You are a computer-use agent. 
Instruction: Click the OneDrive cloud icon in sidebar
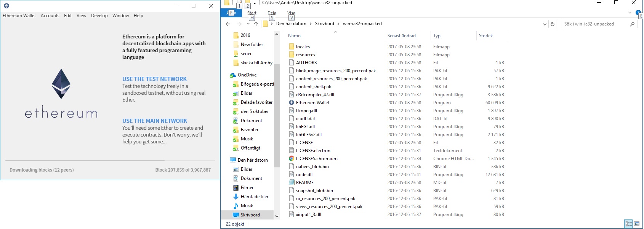pos(233,75)
